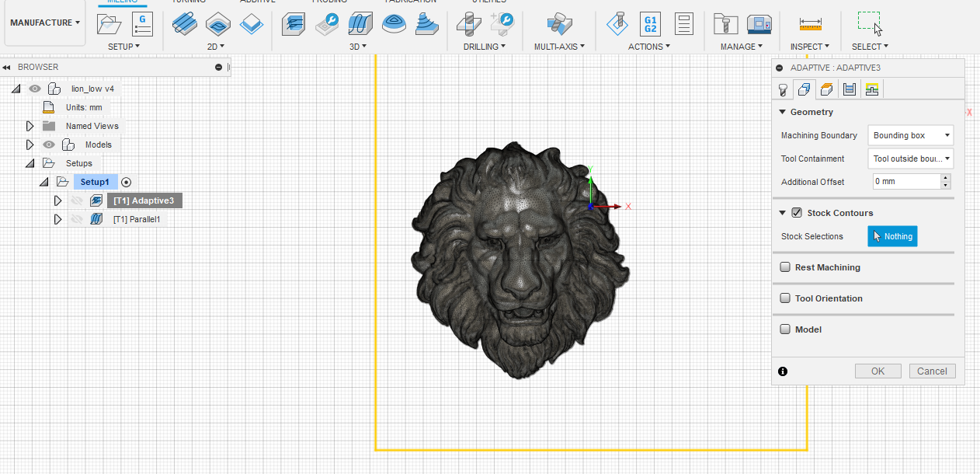Open the Post Process G1 G2 icon
The width and height of the screenshot is (980, 474).
tap(650, 25)
